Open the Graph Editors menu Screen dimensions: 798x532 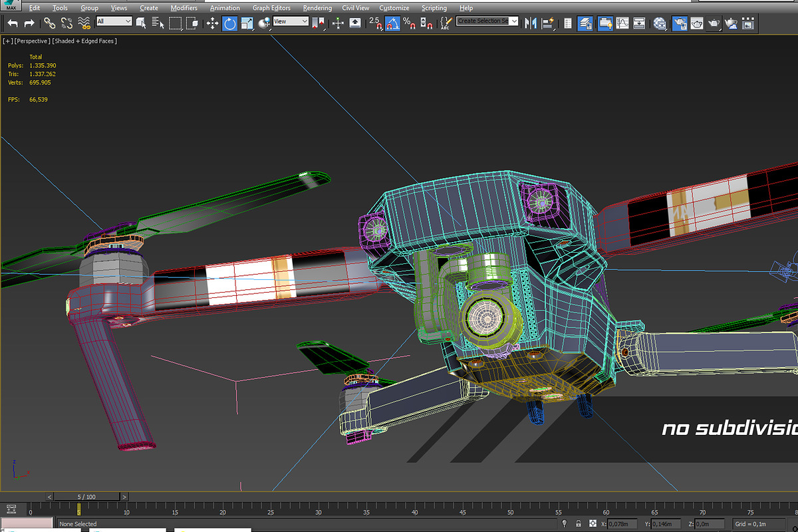271,8
